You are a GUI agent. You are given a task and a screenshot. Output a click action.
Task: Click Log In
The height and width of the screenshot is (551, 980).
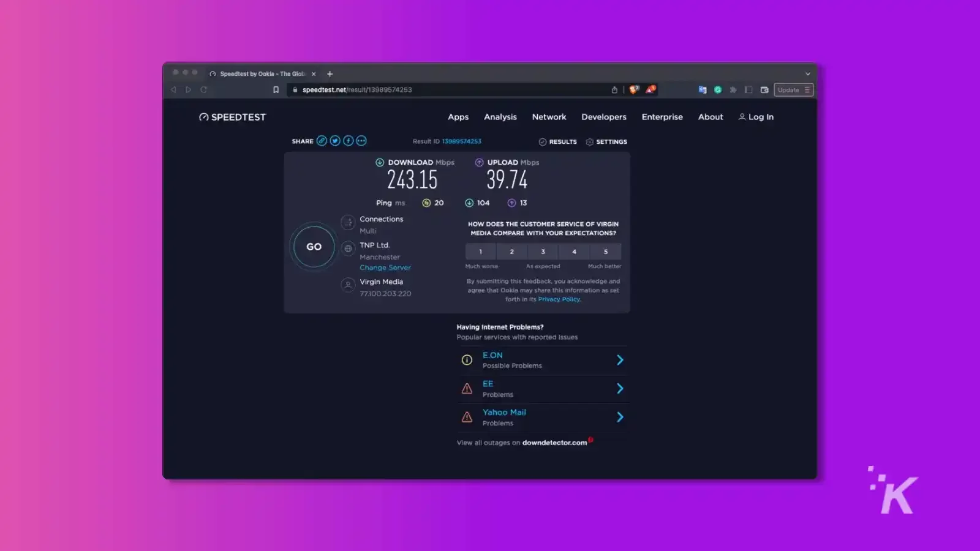[756, 117]
